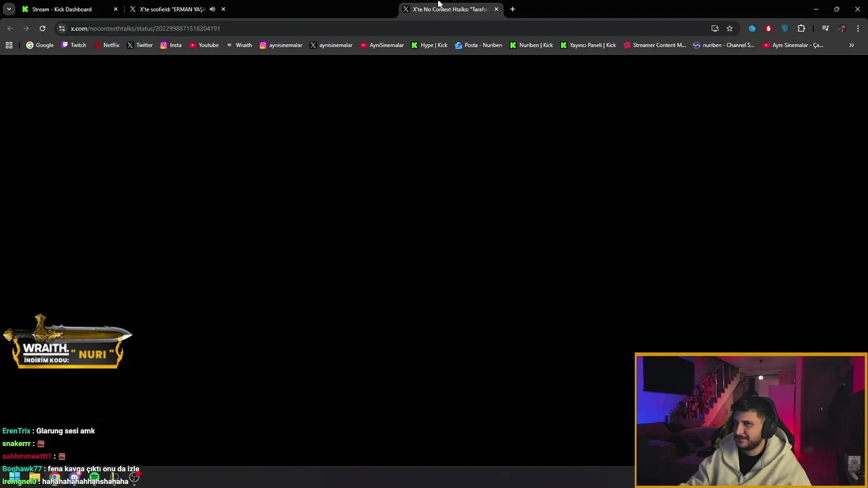The width and height of the screenshot is (868, 488).
Task: Open the blue shield extension icon
Action: point(785,28)
